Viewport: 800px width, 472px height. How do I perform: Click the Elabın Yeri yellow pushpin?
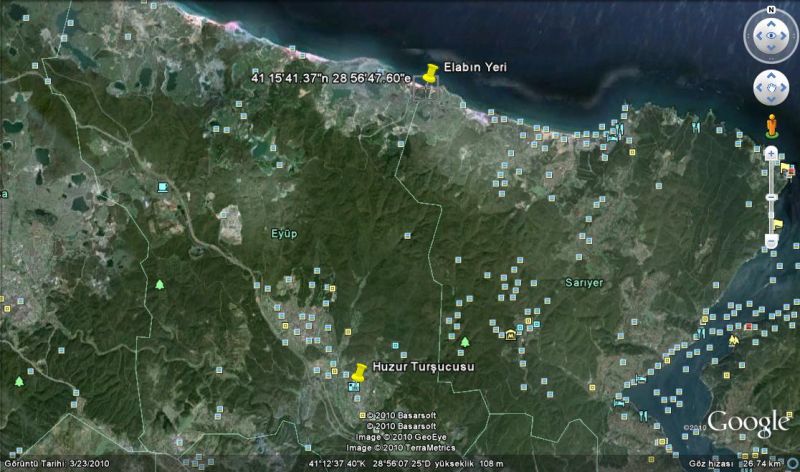click(x=431, y=74)
